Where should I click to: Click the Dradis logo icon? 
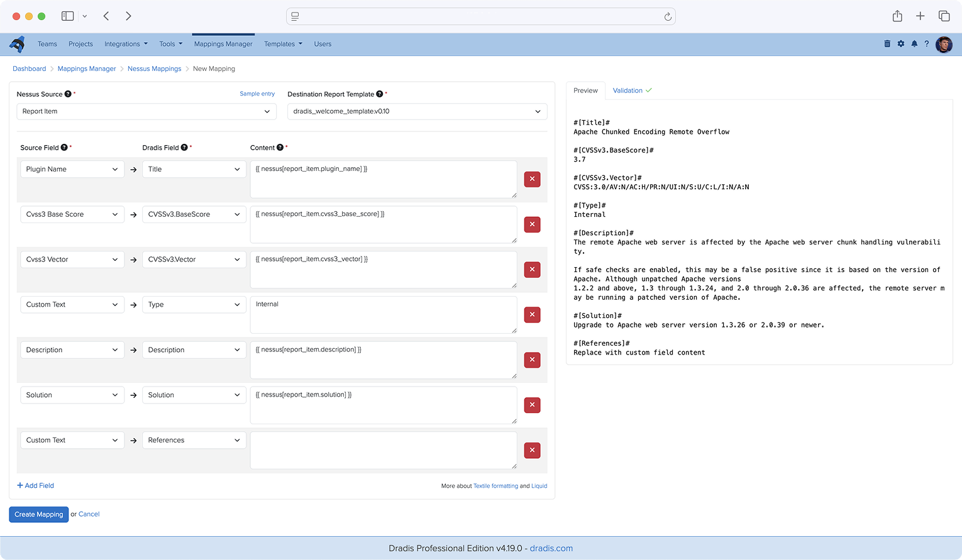click(17, 44)
